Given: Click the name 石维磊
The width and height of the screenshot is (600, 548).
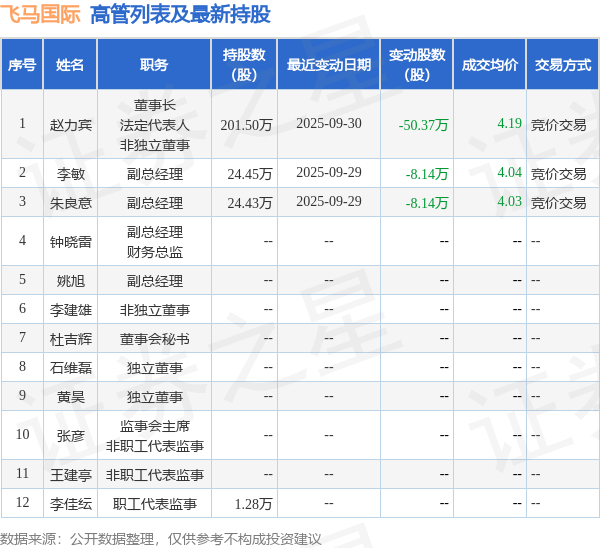Looking at the screenshot, I should pos(71,368).
